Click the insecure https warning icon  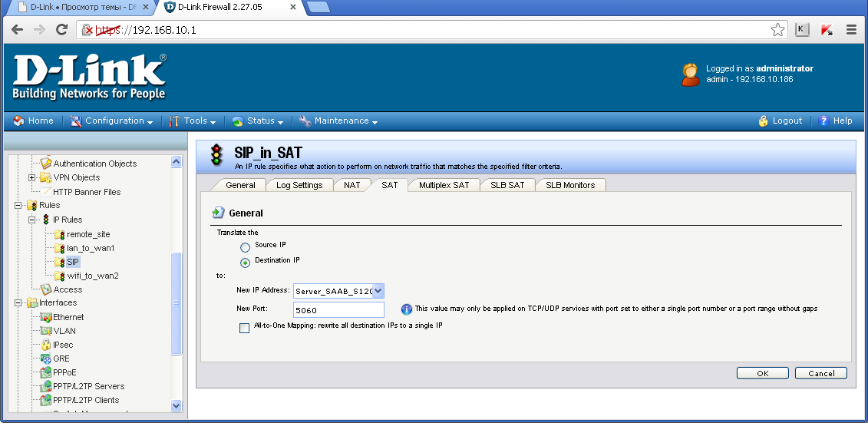(88, 30)
